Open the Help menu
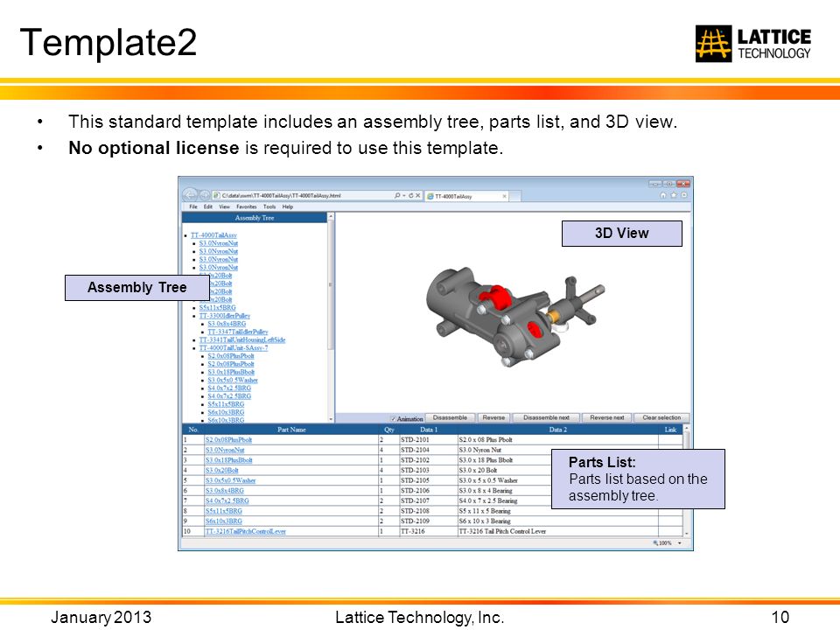This screenshot has height=630, width=840. [288, 206]
